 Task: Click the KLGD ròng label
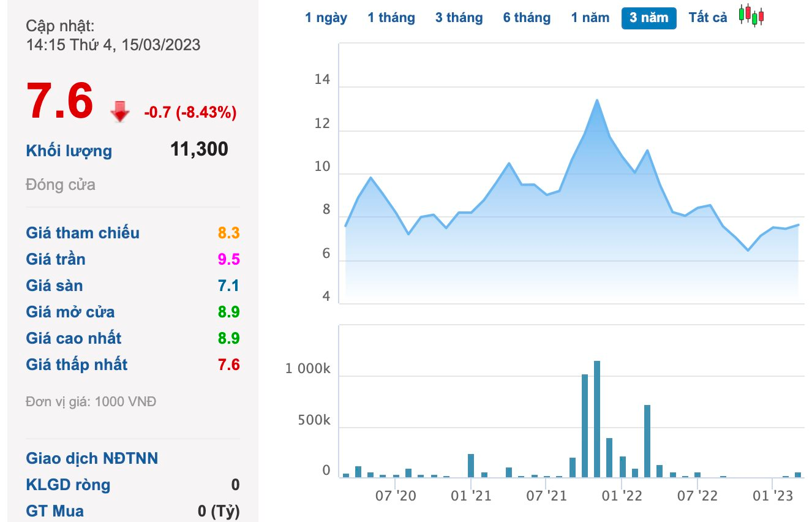pyautogui.click(x=68, y=485)
